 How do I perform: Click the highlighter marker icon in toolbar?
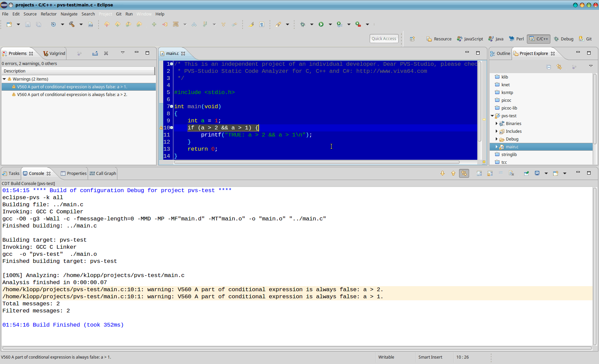coord(251,24)
